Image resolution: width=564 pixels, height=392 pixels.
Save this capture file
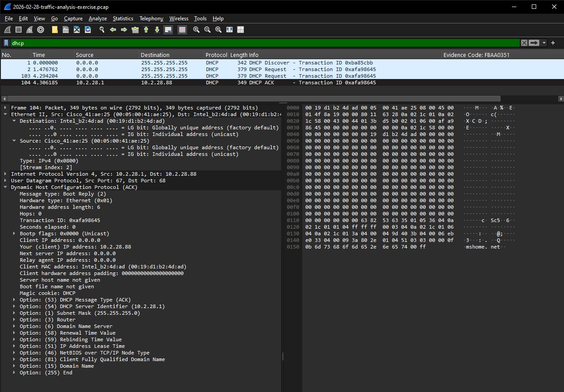66,30
